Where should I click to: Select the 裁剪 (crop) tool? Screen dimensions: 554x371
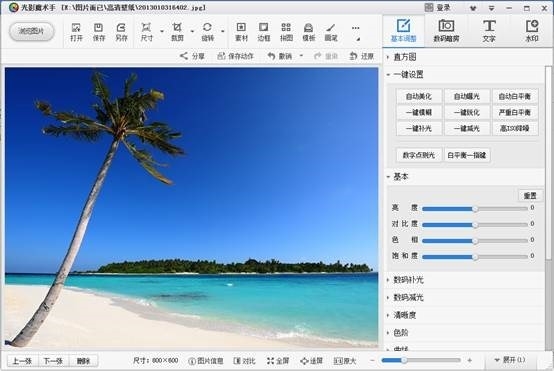177,32
